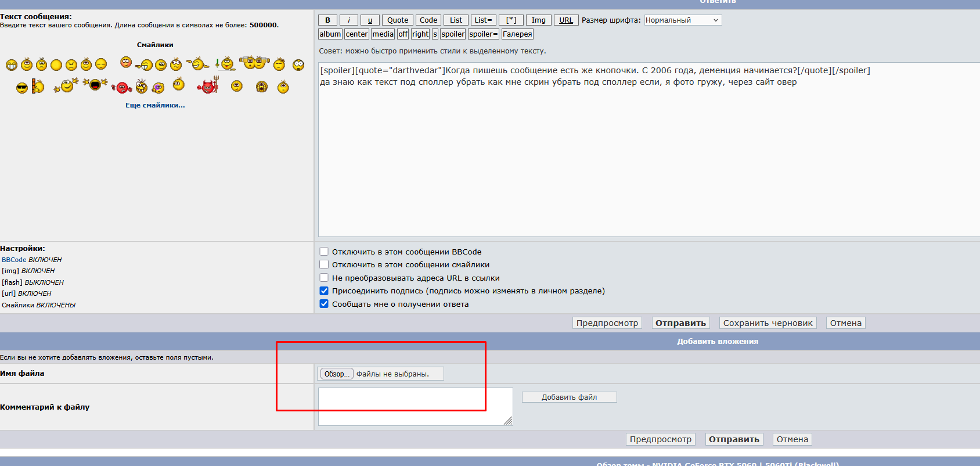
Task: Insert the wide-eyed shocked smiley with glasses
Action: click(x=298, y=65)
